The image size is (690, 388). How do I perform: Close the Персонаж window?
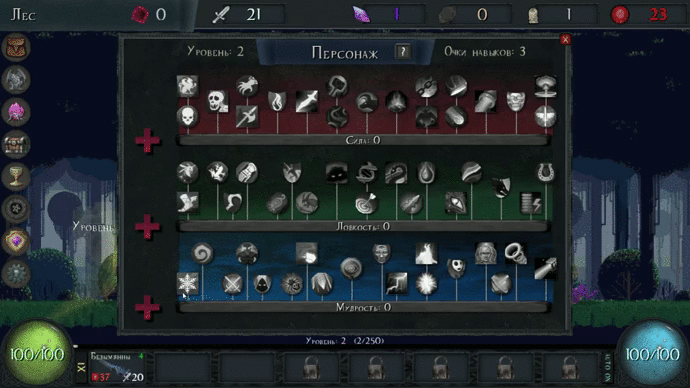[565, 40]
